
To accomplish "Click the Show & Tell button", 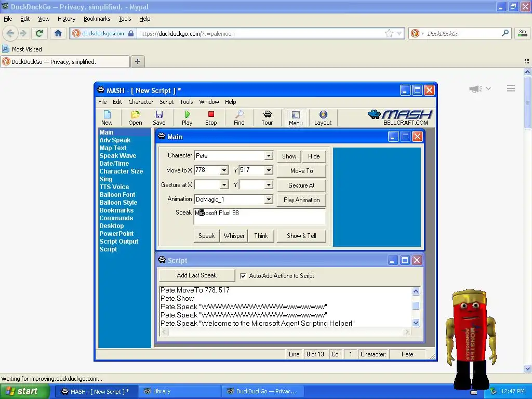I will [302, 236].
